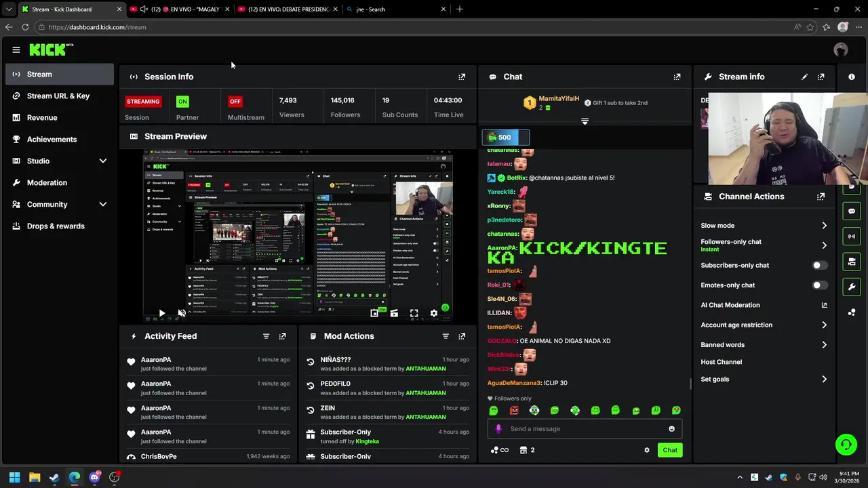Open Kingteka moderator name link
The width and height of the screenshot is (868, 488).
click(x=368, y=441)
